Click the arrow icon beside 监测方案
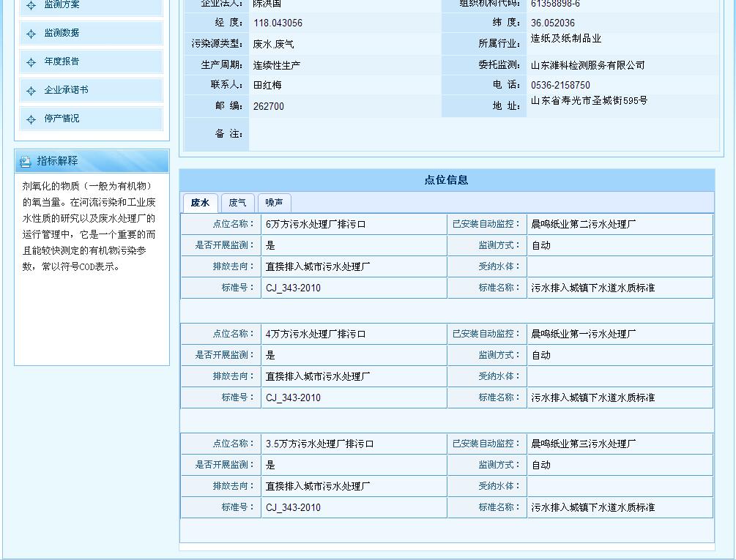 pos(31,4)
